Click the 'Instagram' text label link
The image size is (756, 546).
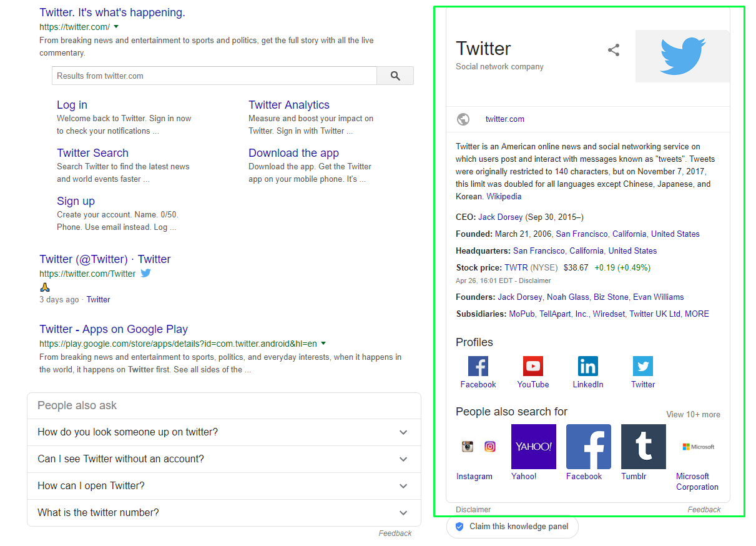tap(474, 477)
